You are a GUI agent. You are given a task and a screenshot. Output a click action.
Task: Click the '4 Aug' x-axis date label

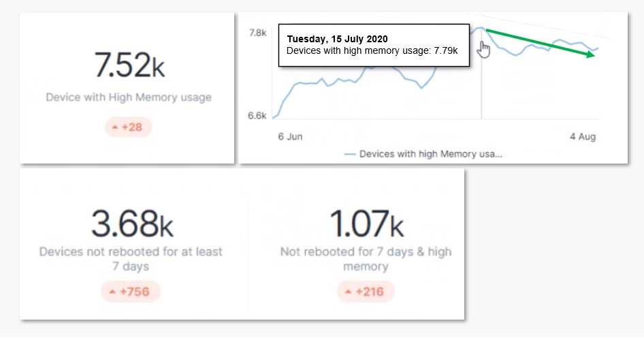click(x=583, y=137)
